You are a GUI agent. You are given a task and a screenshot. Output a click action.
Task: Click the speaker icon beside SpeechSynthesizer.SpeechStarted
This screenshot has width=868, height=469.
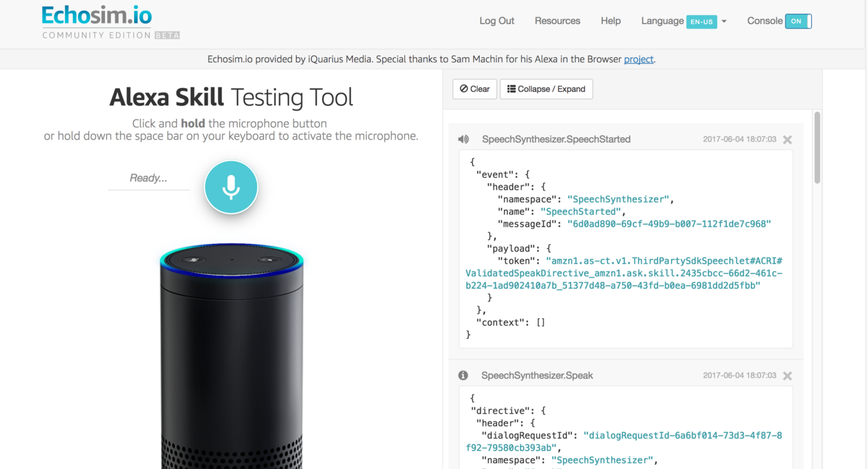(x=463, y=139)
